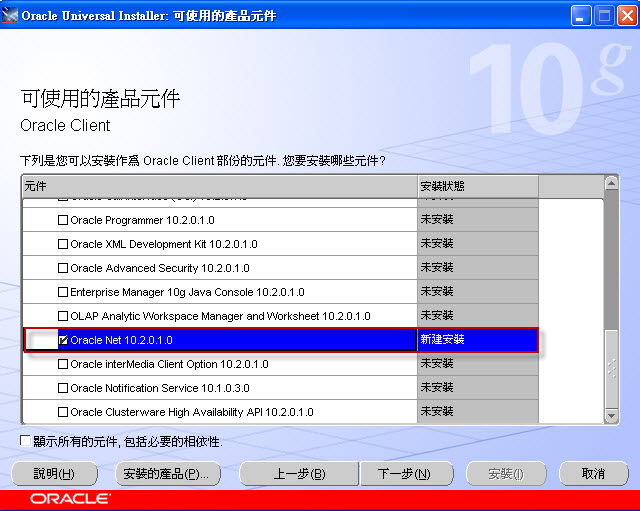Image resolution: width=640 pixels, height=511 pixels.
Task: Click the scrollbar up arrow
Action: click(x=611, y=183)
